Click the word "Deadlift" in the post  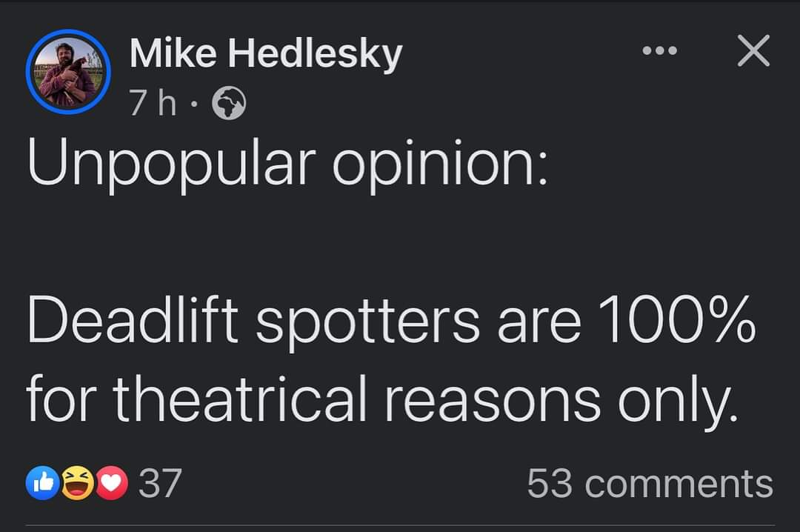coord(133,323)
